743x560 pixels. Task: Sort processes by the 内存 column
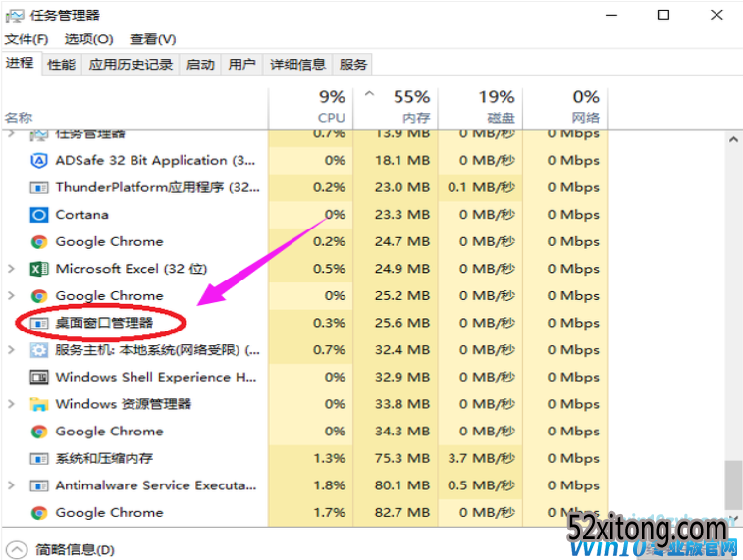(396, 109)
